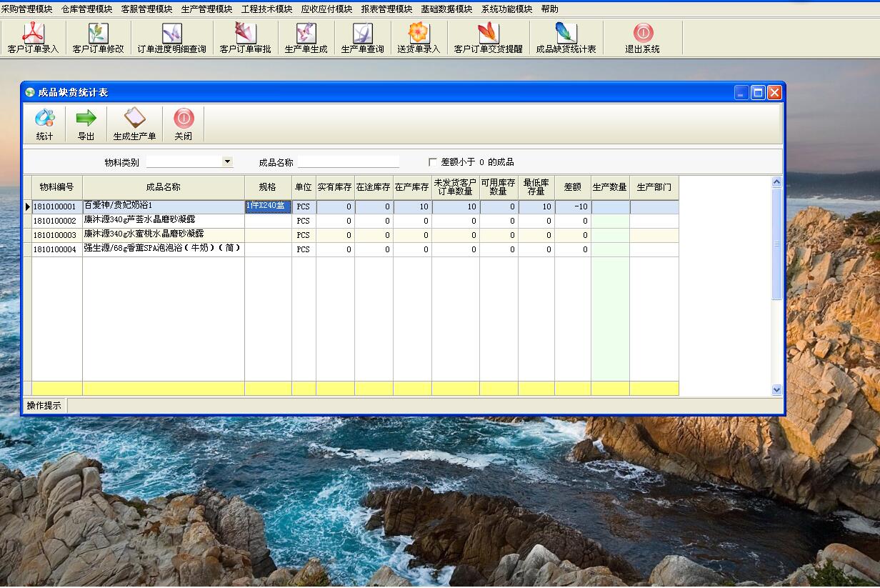
Task: Click 在产库存 column header
Action: coord(412,187)
